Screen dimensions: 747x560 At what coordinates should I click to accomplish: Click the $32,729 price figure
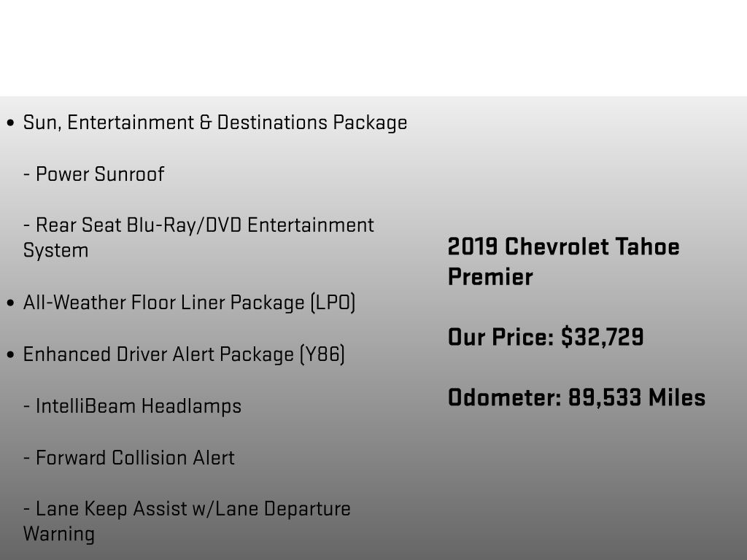click(x=602, y=337)
